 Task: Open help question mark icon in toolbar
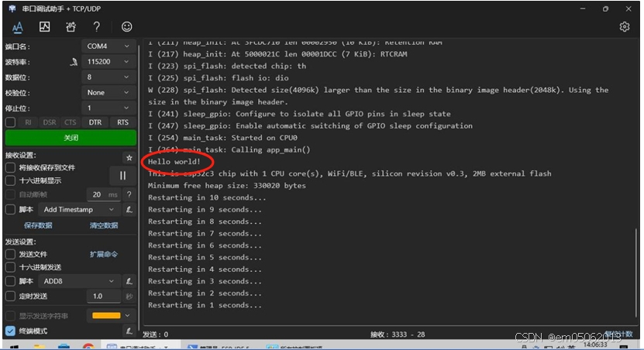click(97, 27)
